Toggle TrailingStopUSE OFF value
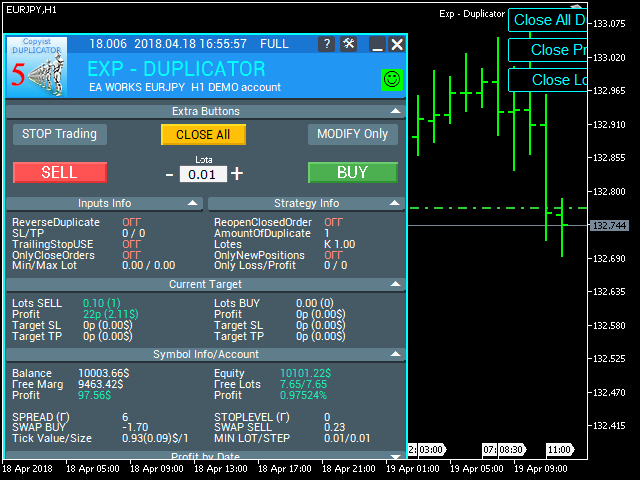This screenshot has height=480, width=640. (x=131, y=244)
